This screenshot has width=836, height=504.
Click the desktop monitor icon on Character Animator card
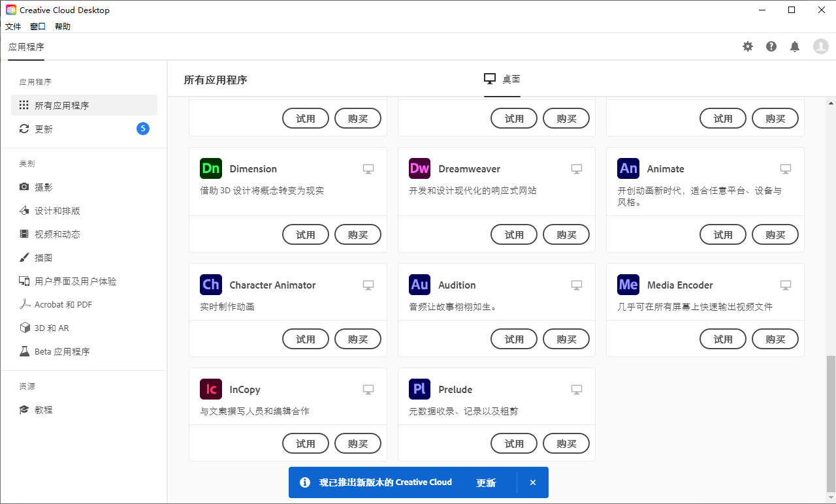[368, 285]
